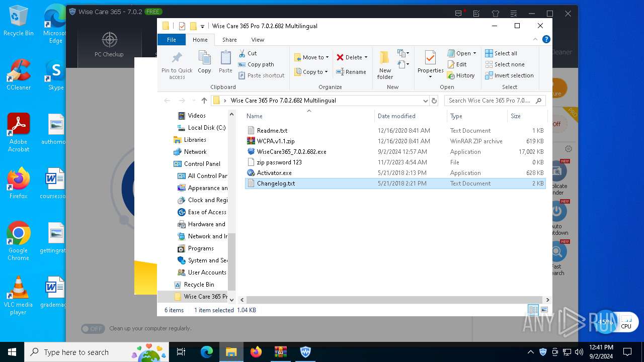Viewport: 644px width, 362px height.
Task: Click Select all
Action: (x=501, y=53)
